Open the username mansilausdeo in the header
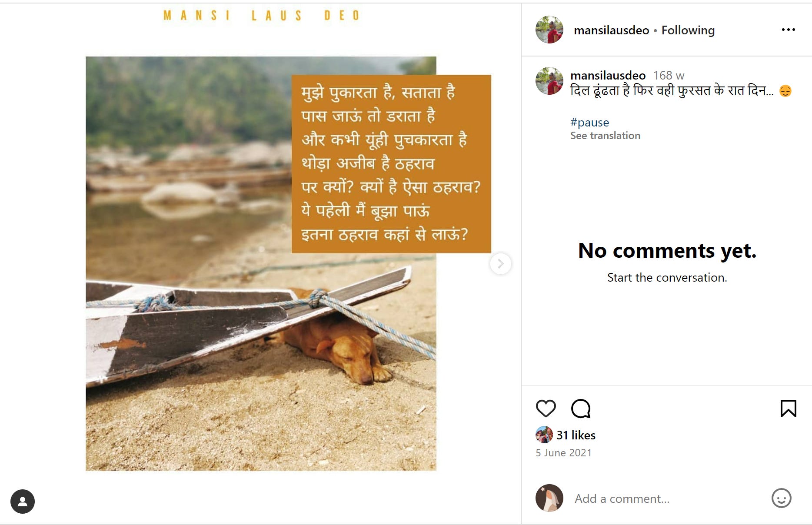Viewport: 812px width, 525px height. [611, 30]
